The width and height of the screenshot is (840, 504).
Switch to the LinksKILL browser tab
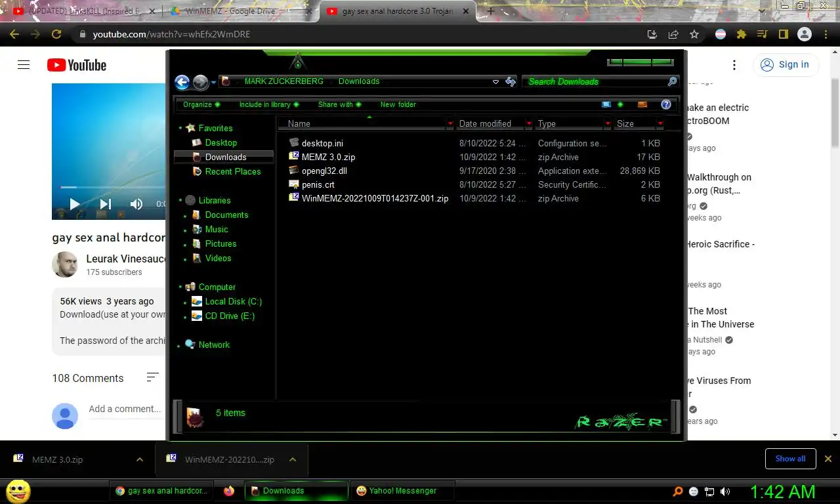(x=83, y=11)
